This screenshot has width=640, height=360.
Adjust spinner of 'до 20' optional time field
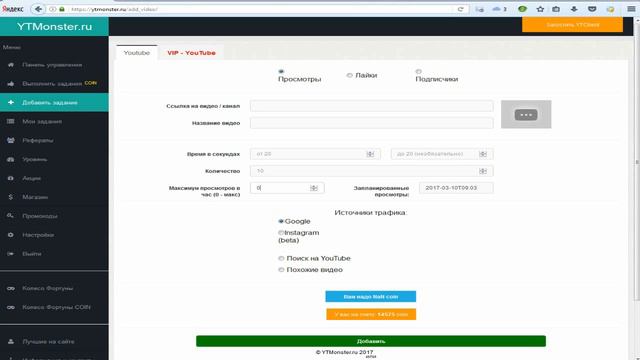click(483, 154)
